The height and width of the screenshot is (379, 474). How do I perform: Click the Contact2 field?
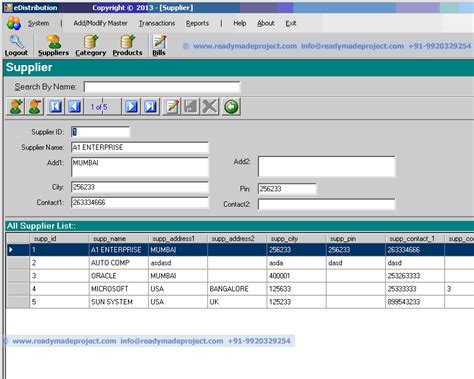(327, 204)
